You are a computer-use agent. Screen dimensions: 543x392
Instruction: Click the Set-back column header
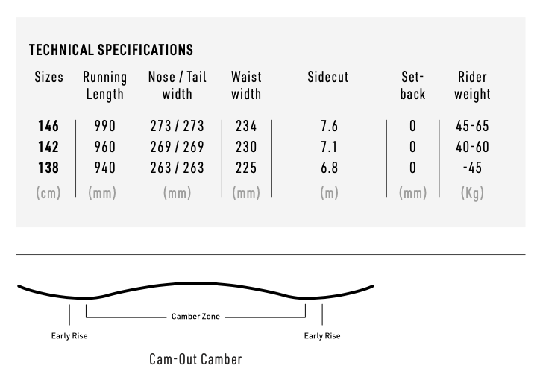point(412,86)
